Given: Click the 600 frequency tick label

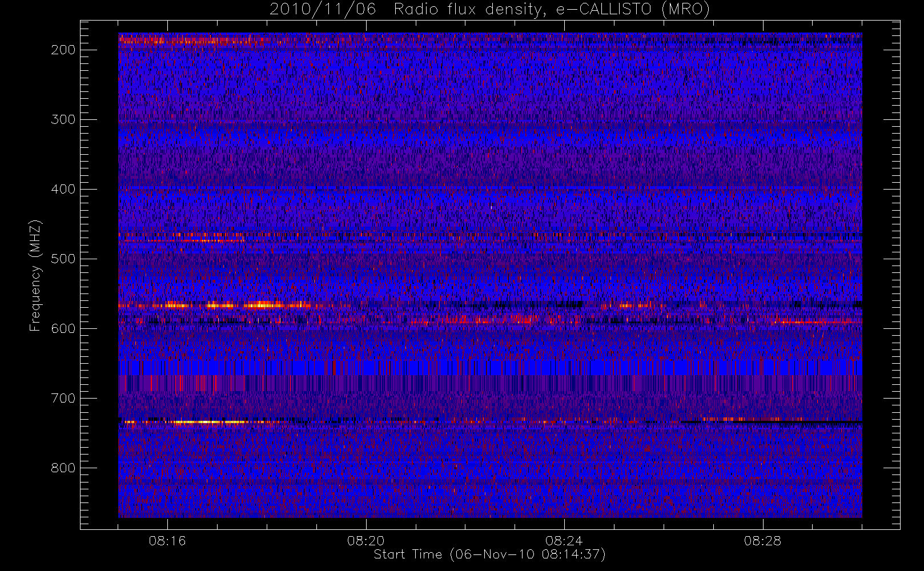Looking at the screenshot, I should [x=63, y=328].
